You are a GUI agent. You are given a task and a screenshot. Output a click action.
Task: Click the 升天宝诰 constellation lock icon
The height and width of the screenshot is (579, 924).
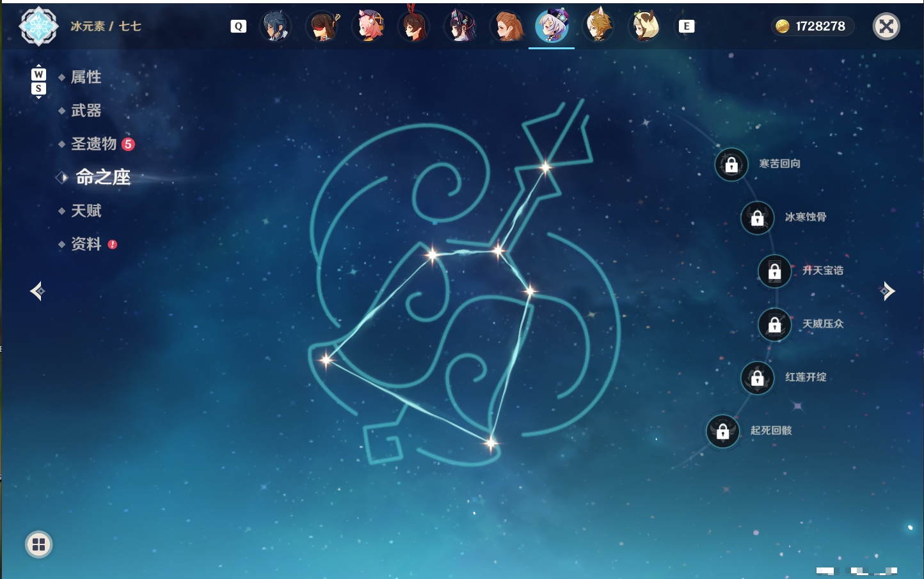point(775,271)
